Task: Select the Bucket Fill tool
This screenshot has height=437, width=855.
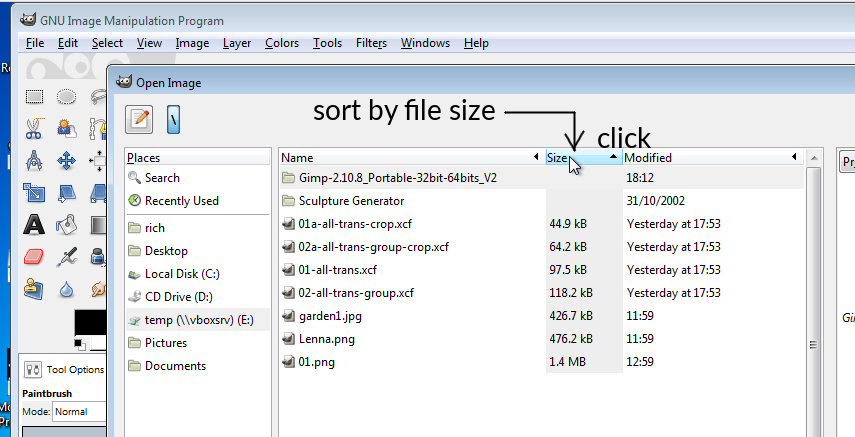Action: point(67,225)
